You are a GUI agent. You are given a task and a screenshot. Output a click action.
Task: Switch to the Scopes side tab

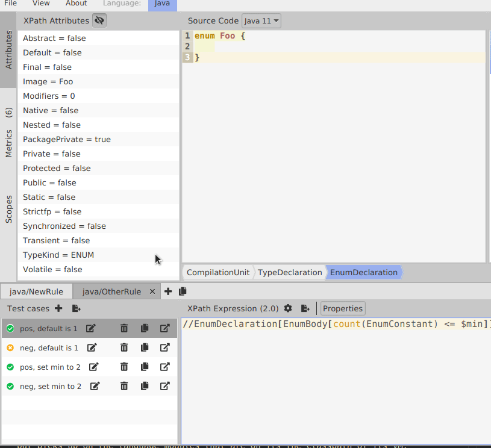8,209
